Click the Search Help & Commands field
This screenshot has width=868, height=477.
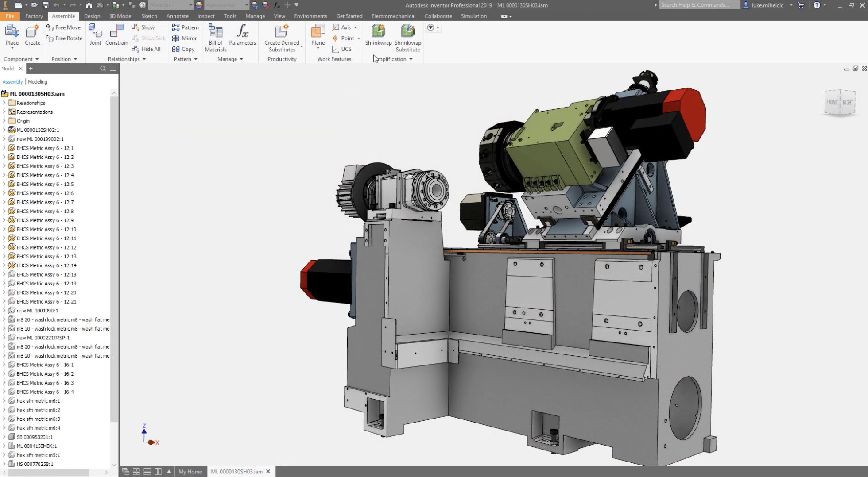pyautogui.click(x=699, y=5)
